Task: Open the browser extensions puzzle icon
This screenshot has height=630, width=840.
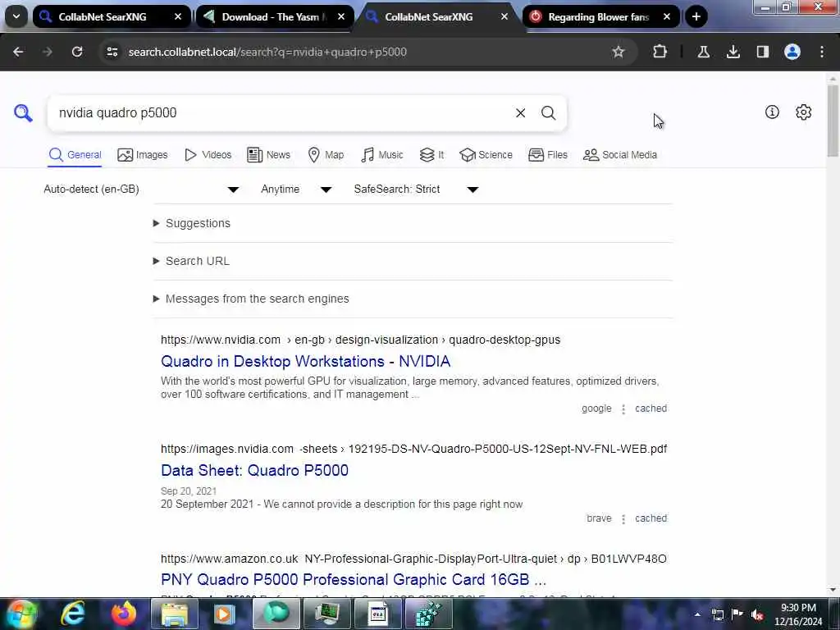Action: pyautogui.click(x=660, y=52)
